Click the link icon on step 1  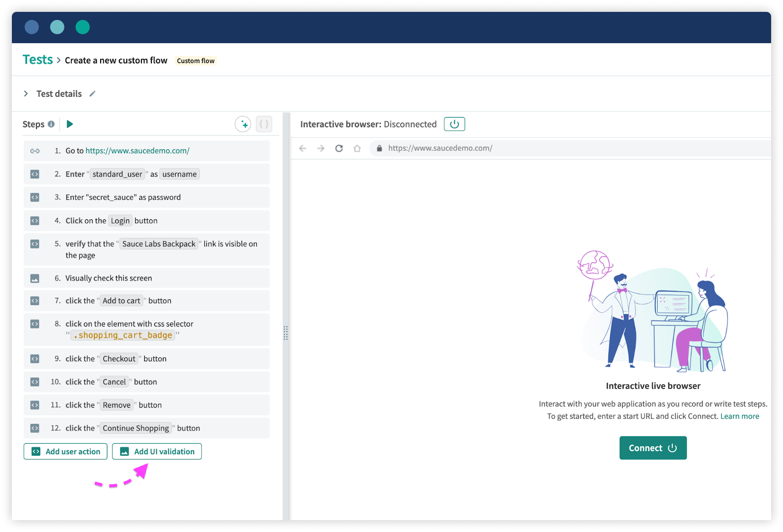pos(35,151)
